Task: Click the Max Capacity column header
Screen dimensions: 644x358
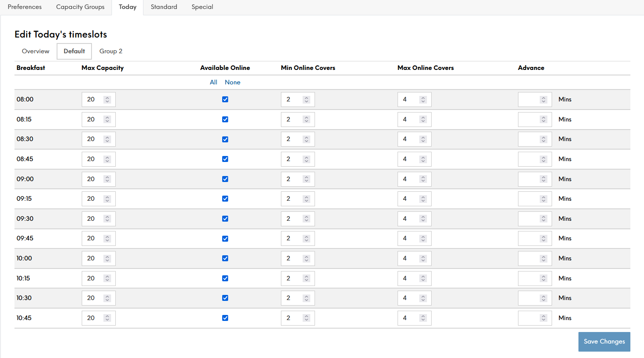Action: pyautogui.click(x=103, y=68)
